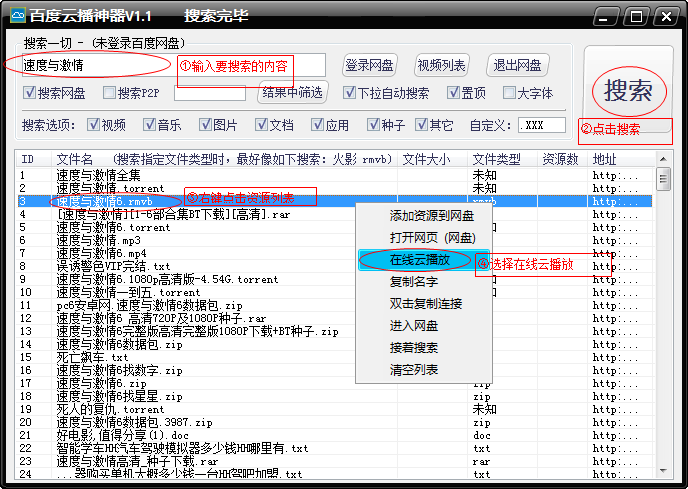688x489 pixels.
Task: Open the 视频列表 video list
Action: click(442, 65)
